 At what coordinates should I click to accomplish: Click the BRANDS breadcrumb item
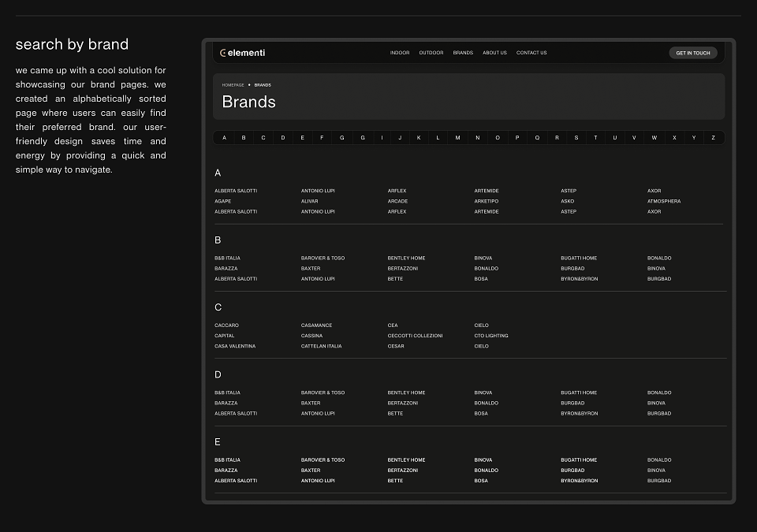pyautogui.click(x=263, y=85)
